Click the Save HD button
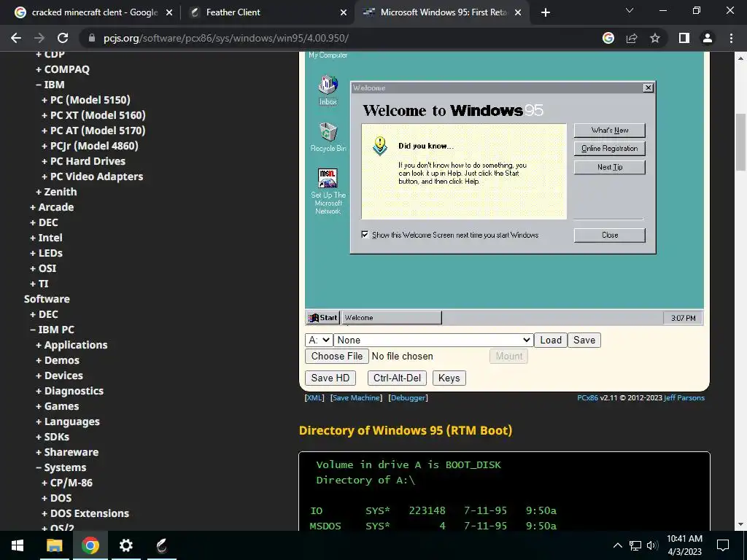The image size is (747, 560). tap(330, 378)
